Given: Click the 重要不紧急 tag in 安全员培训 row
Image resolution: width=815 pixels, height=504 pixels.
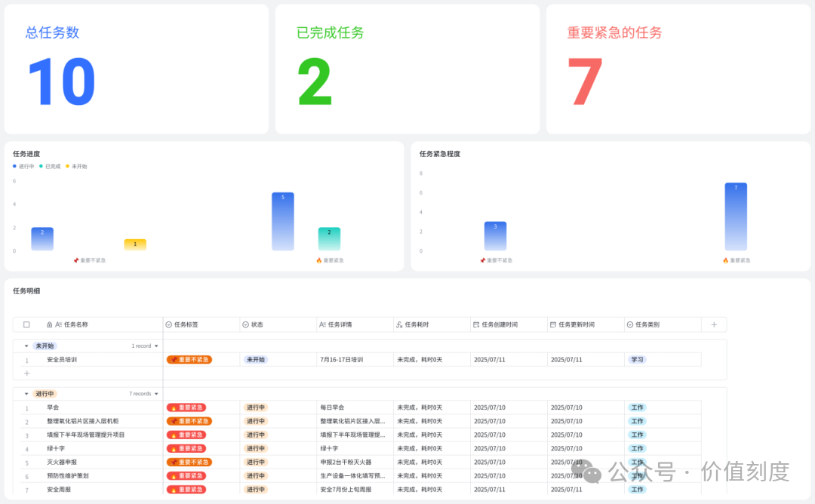Looking at the screenshot, I should [189, 360].
